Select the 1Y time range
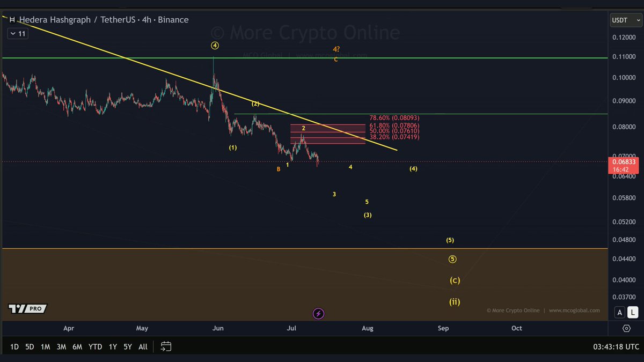The height and width of the screenshot is (362, 644). pyautogui.click(x=113, y=347)
